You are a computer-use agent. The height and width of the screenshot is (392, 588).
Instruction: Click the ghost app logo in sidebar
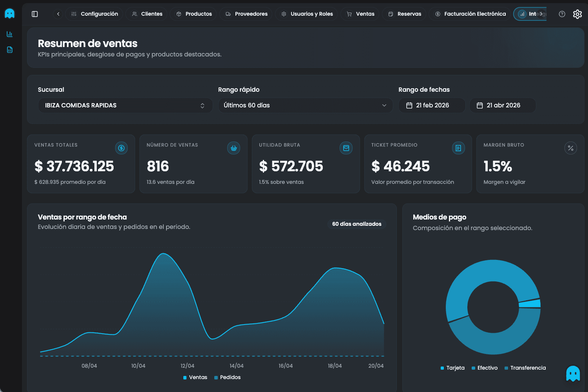point(9,13)
